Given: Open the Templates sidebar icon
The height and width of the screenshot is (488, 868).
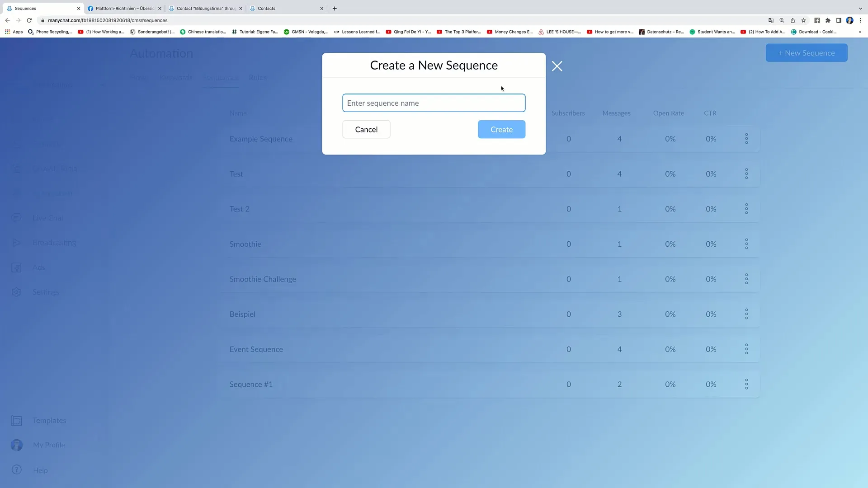Looking at the screenshot, I should pyautogui.click(x=16, y=421).
